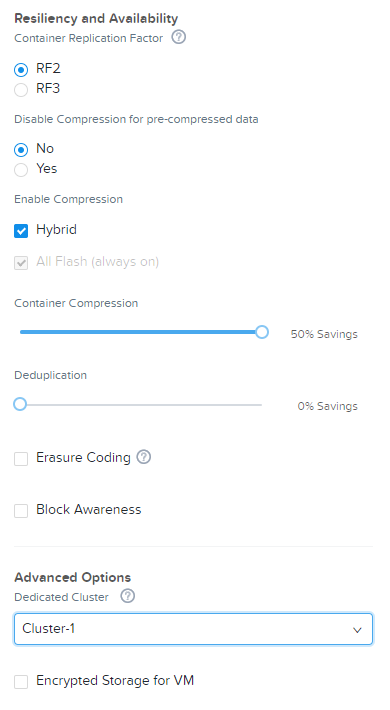
Task: Select the RF2 replication factor
Action: 21,70
